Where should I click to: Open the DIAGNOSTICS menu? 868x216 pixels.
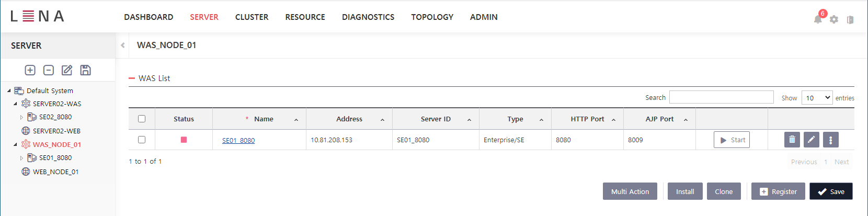(368, 17)
